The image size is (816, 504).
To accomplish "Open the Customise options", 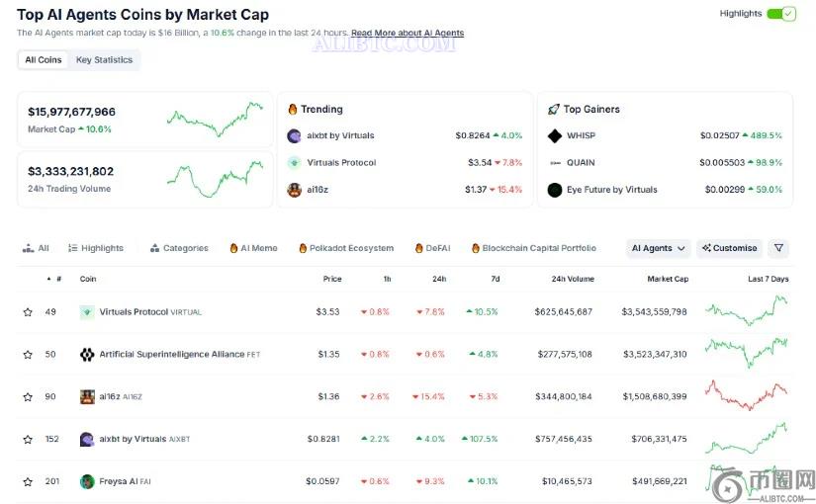I will tap(730, 248).
